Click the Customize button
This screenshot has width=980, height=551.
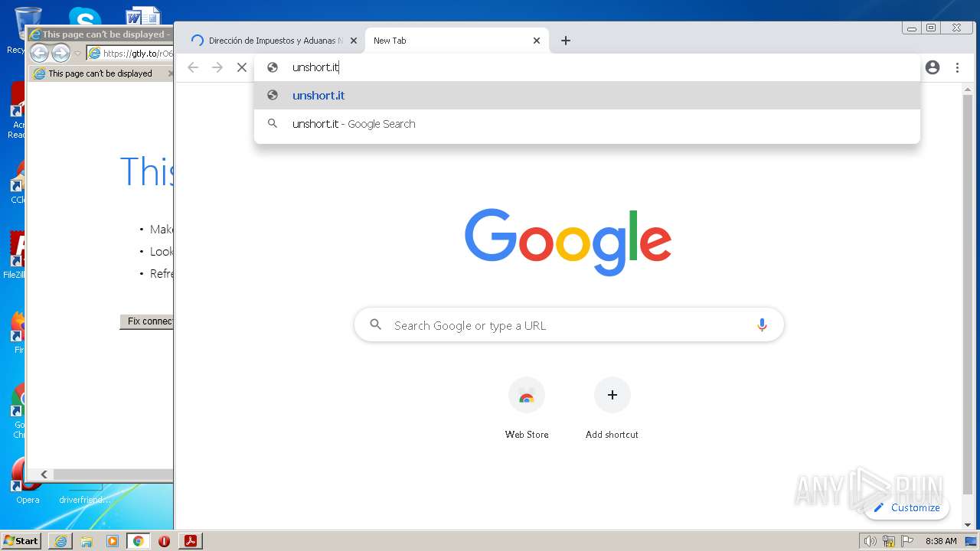(x=906, y=507)
